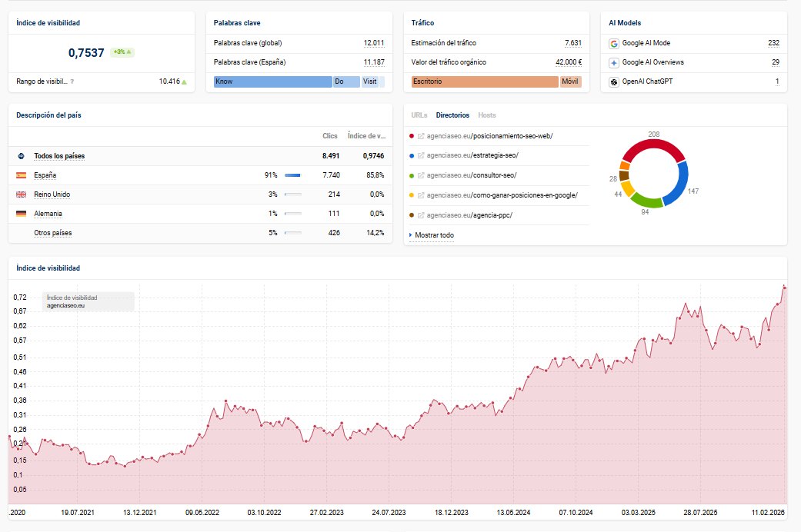Click the globe icon for Todos los países
The height and width of the screenshot is (532, 801).
pyautogui.click(x=21, y=156)
